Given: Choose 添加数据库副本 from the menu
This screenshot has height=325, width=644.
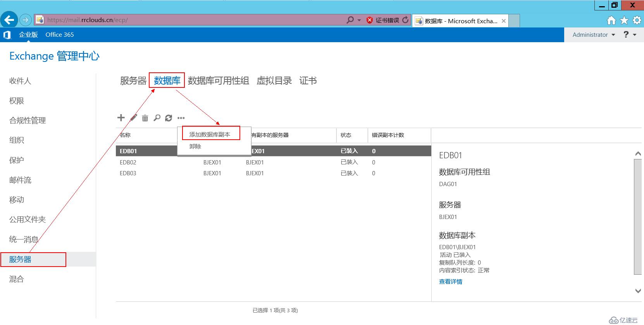Looking at the screenshot, I should (x=210, y=134).
